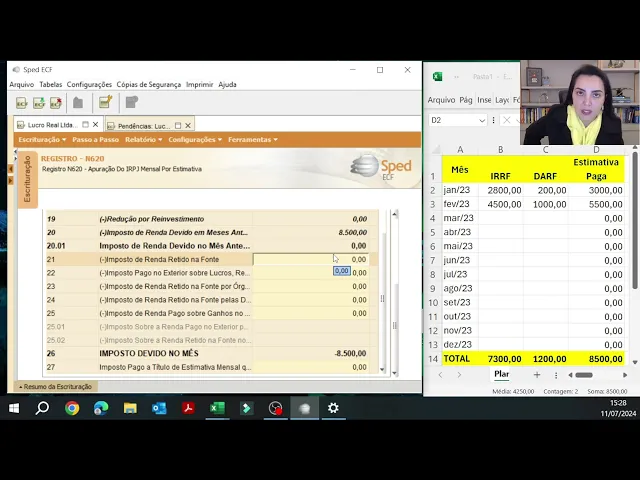Viewport: 640px width, 480px height.
Task: Open Windows Start menu
Action: [x=14, y=408]
